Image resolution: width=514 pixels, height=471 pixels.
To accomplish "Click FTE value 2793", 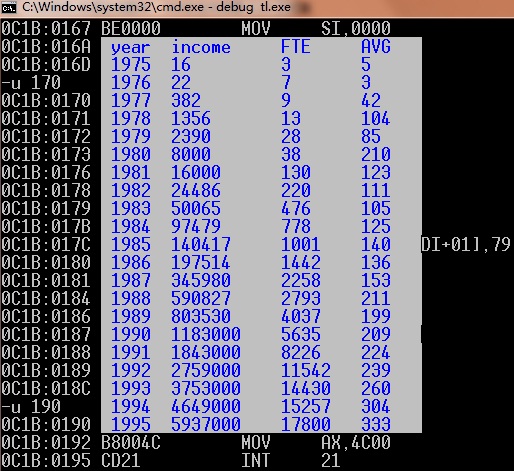I will (301, 298).
